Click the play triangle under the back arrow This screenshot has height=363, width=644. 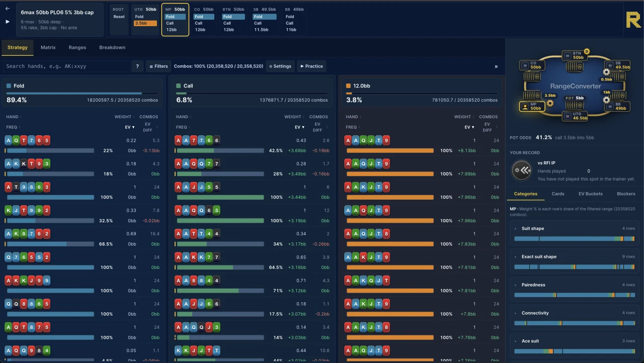[8, 22]
